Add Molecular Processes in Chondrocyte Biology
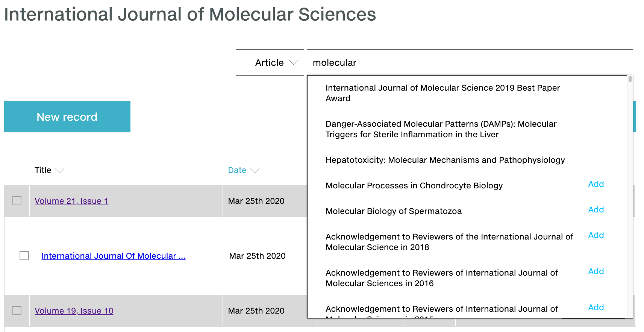644x332 pixels. tap(596, 184)
